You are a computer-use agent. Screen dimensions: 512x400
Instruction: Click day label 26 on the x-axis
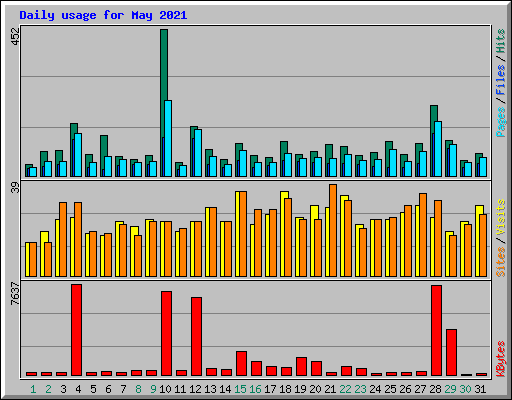405,389
